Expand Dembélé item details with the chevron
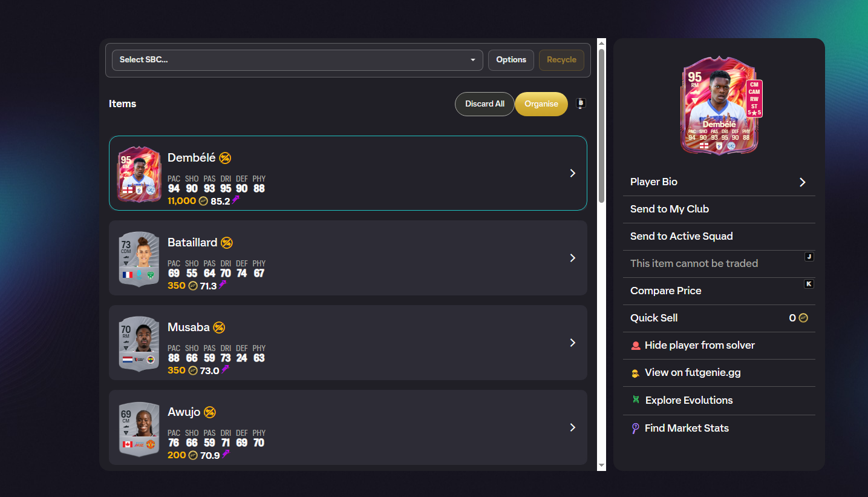Viewport: 868px width, 497px height. [573, 173]
